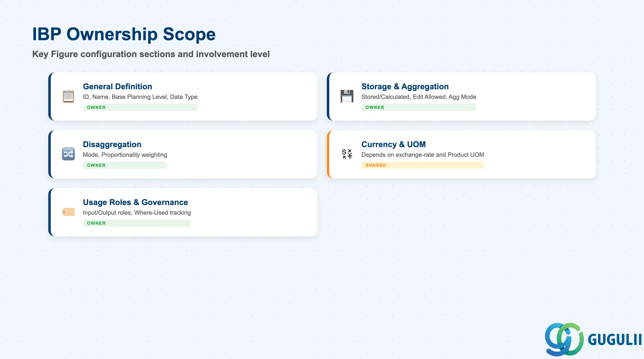Click the OWNER badge under Disaggregation

pos(125,165)
